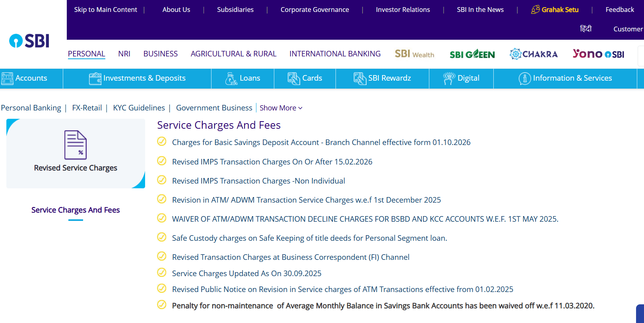Open Business Correspondent (FI) Channel charges link

point(291,257)
